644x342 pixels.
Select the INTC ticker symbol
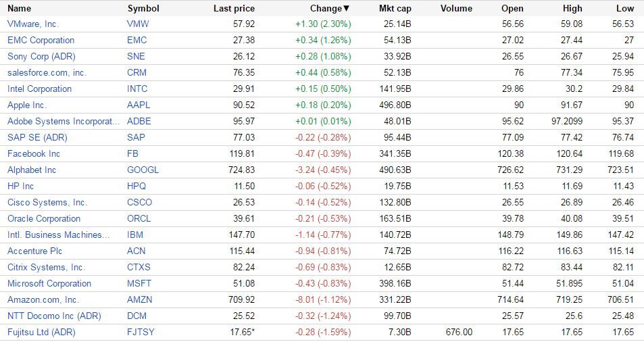point(137,89)
